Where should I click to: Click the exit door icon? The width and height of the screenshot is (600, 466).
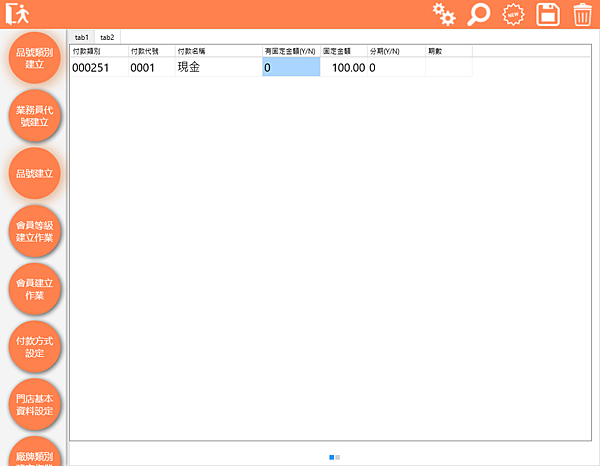[x=17, y=14]
